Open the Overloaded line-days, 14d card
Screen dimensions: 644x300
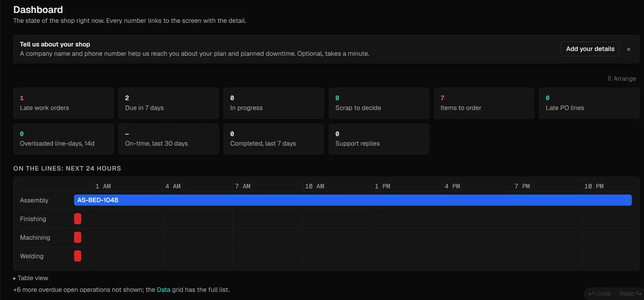coord(63,139)
